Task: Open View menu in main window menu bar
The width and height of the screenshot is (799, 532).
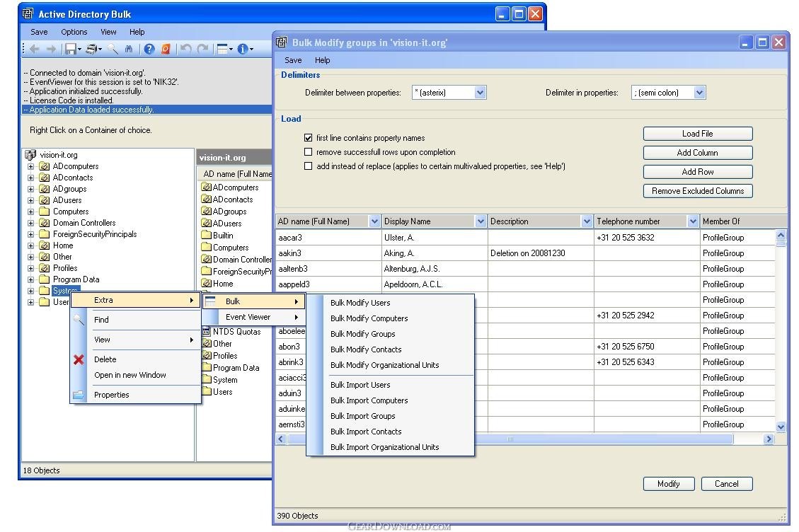Action: pos(108,32)
